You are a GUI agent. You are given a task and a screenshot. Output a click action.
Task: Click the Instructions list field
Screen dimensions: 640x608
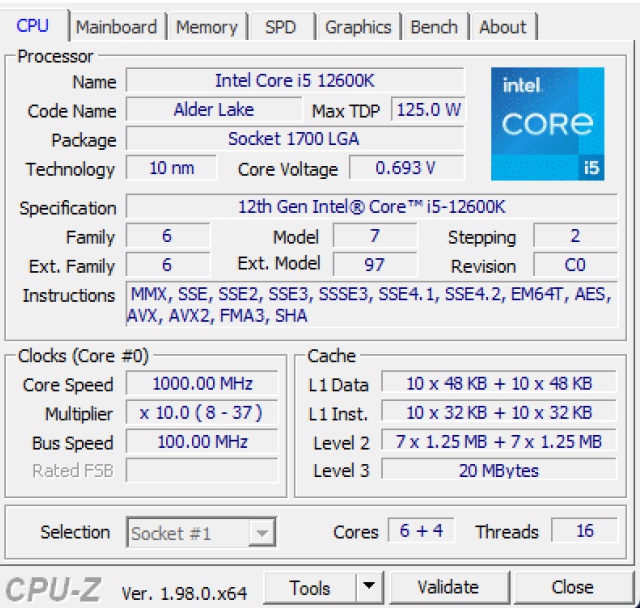tap(372, 304)
